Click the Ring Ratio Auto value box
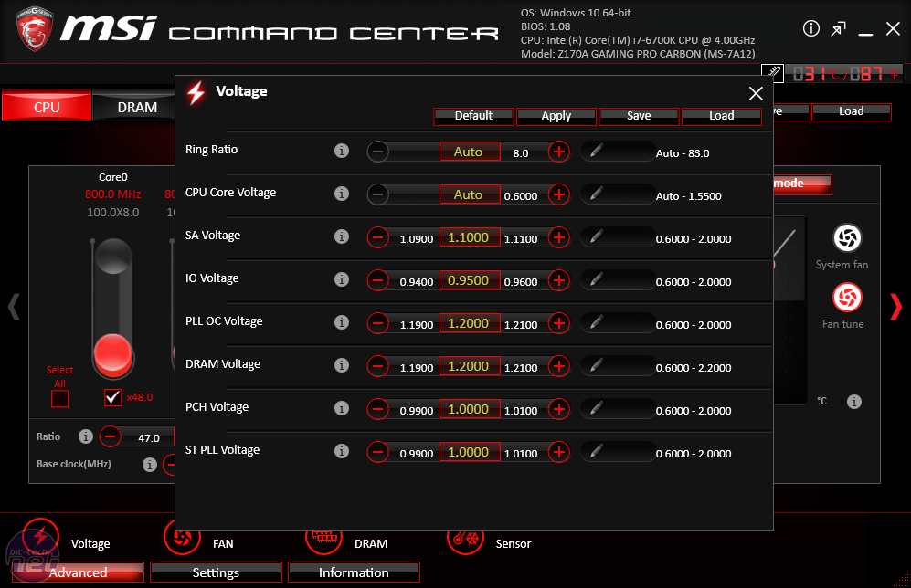The image size is (911, 588). point(469,152)
